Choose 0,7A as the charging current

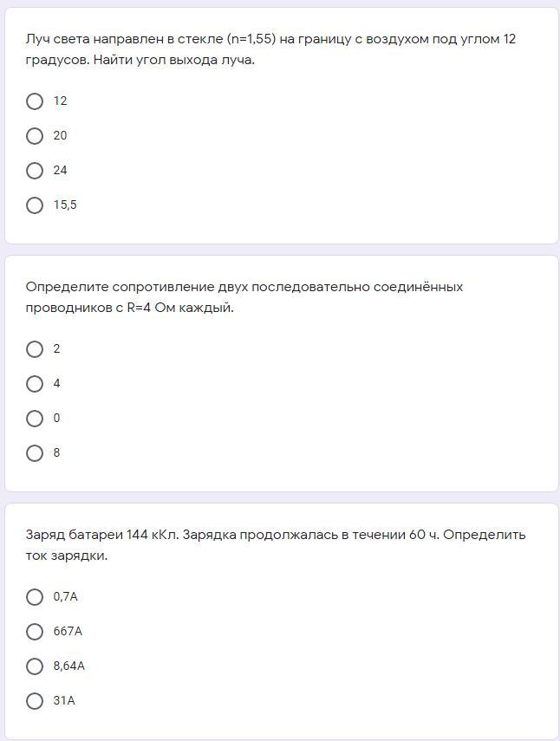(x=35, y=597)
